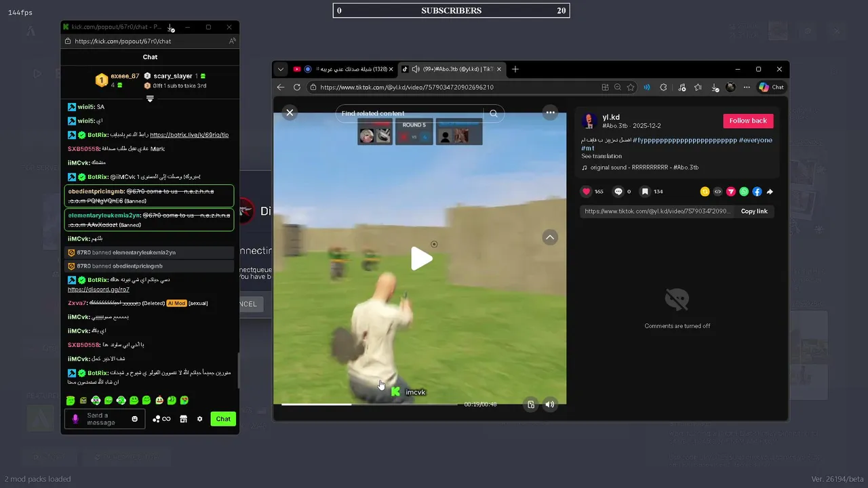The width and height of the screenshot is (868, 488).
Task: Open the Kick shop storefront icon
Action: 183,419
